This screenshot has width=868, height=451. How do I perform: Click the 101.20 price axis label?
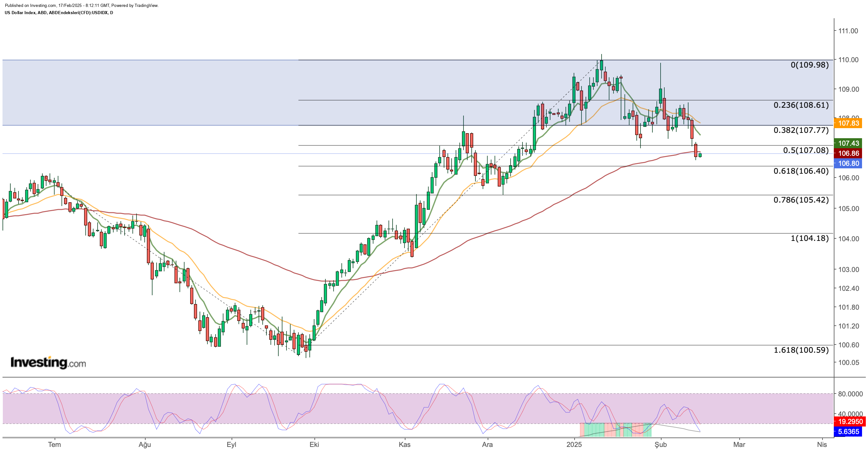[x=848, y=326]
